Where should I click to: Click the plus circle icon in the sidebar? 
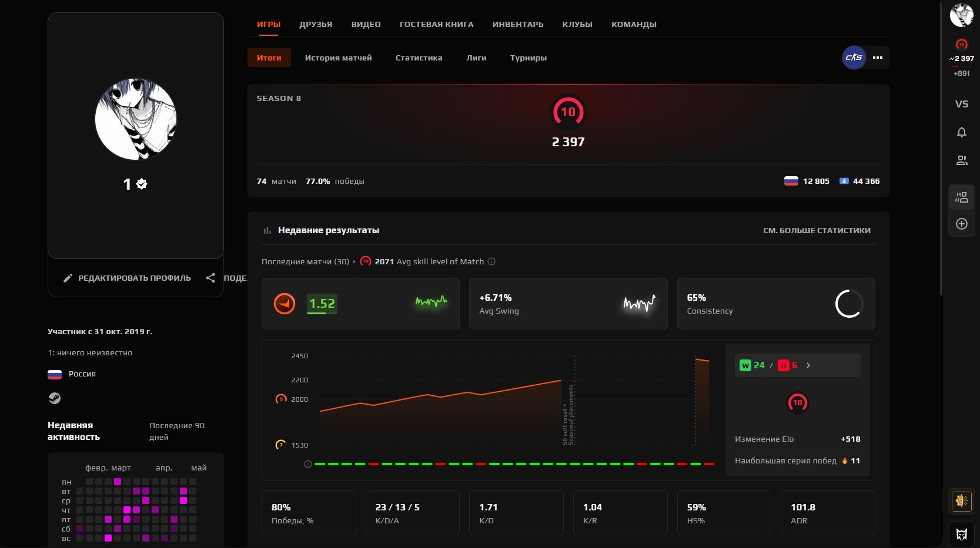coord(962,224)
